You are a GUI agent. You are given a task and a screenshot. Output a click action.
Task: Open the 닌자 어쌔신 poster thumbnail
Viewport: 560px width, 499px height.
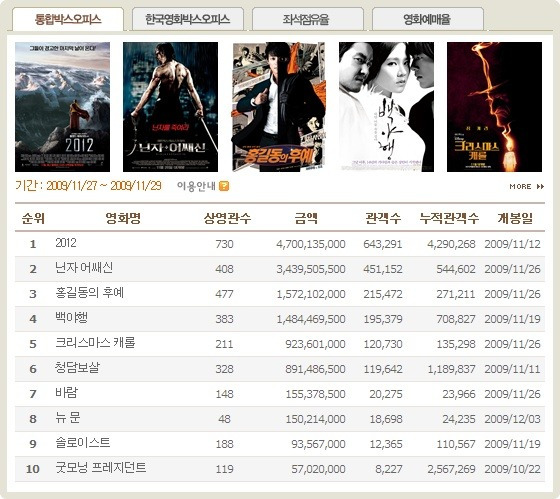point(170,107)
